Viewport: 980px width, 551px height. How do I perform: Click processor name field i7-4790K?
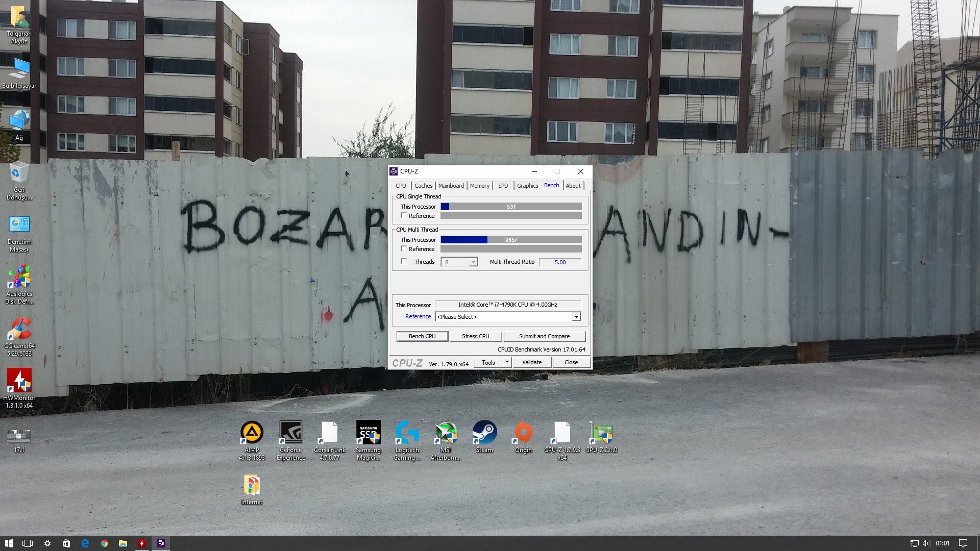click(508, 305)
